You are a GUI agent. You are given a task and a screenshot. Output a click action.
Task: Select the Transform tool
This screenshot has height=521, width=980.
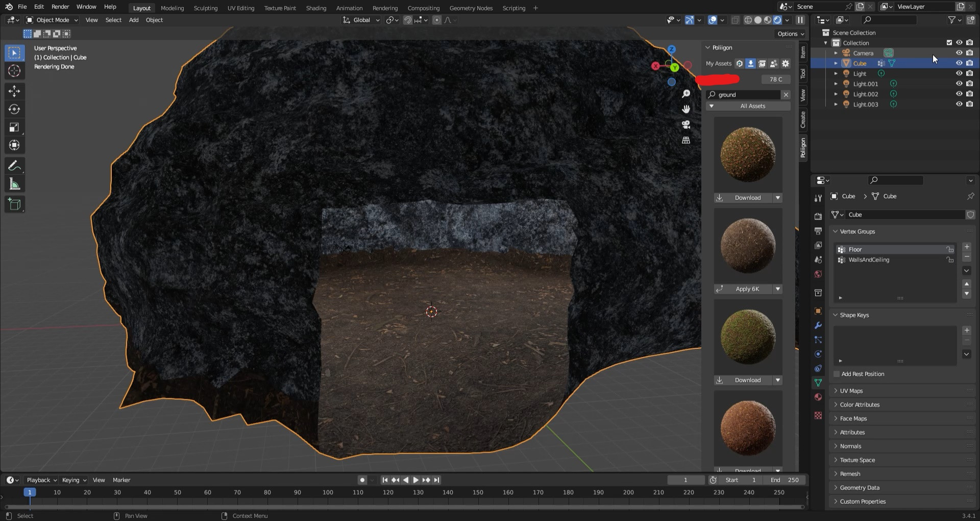click(14, 145)
